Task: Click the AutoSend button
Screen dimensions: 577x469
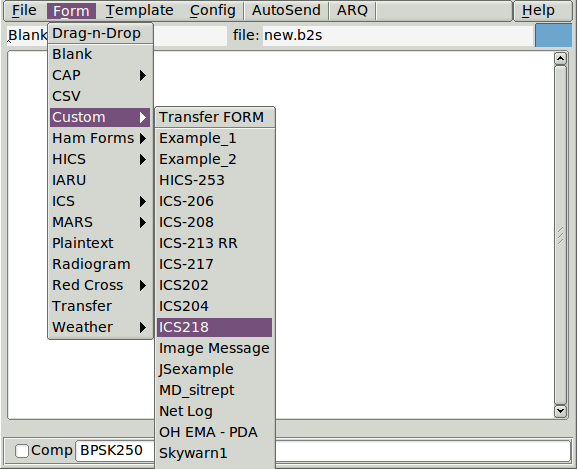Action: (286, 10)
